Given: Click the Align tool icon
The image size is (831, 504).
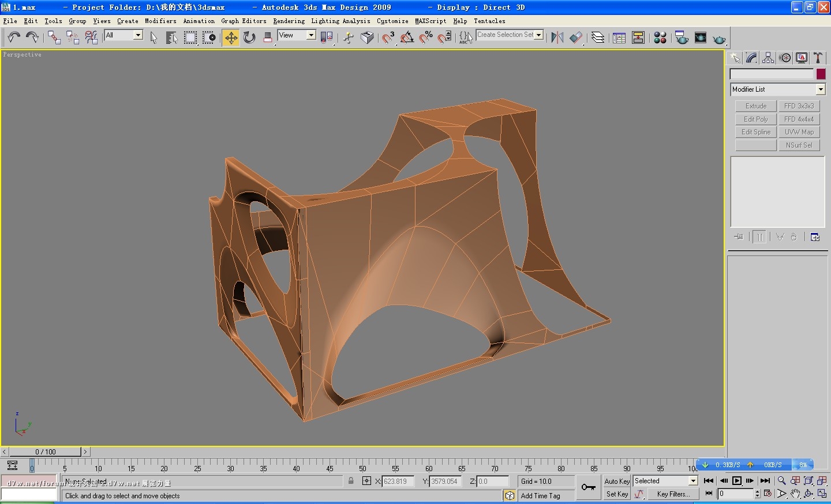Looking at the screenshot, I should pos(576,37).
